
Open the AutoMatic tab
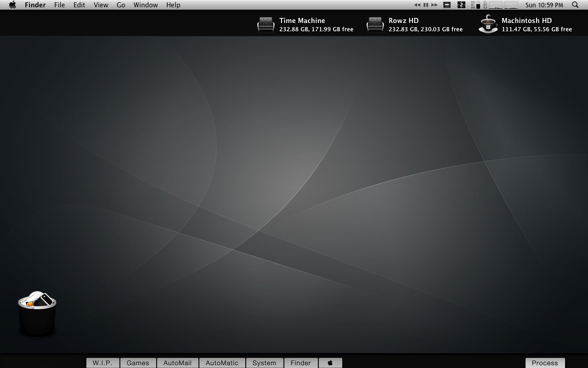222,363
